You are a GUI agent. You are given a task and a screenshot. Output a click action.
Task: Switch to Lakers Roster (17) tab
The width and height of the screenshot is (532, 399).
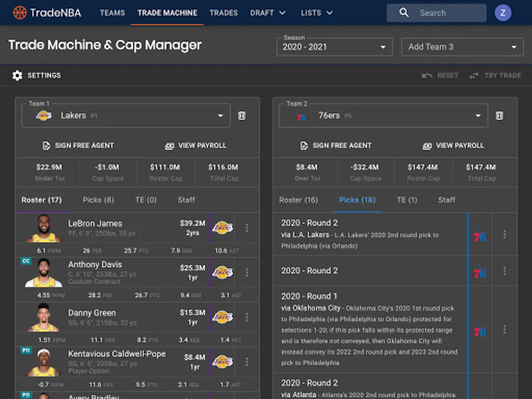(42, 200)
